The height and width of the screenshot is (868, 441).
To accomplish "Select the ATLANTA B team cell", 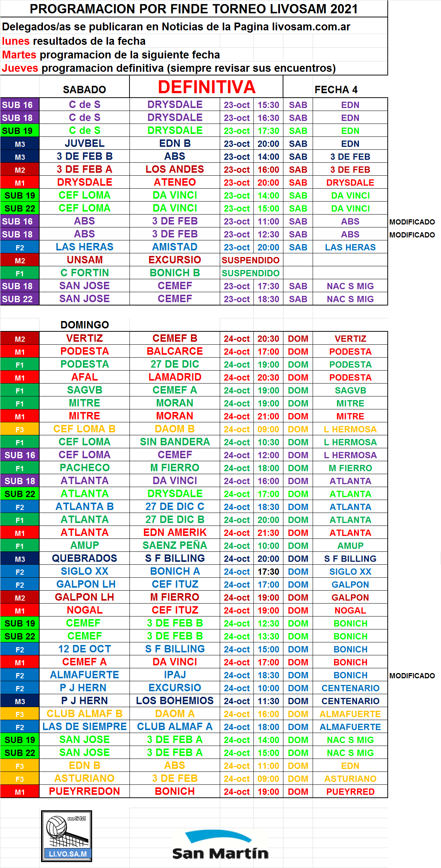I will point(84,507).
